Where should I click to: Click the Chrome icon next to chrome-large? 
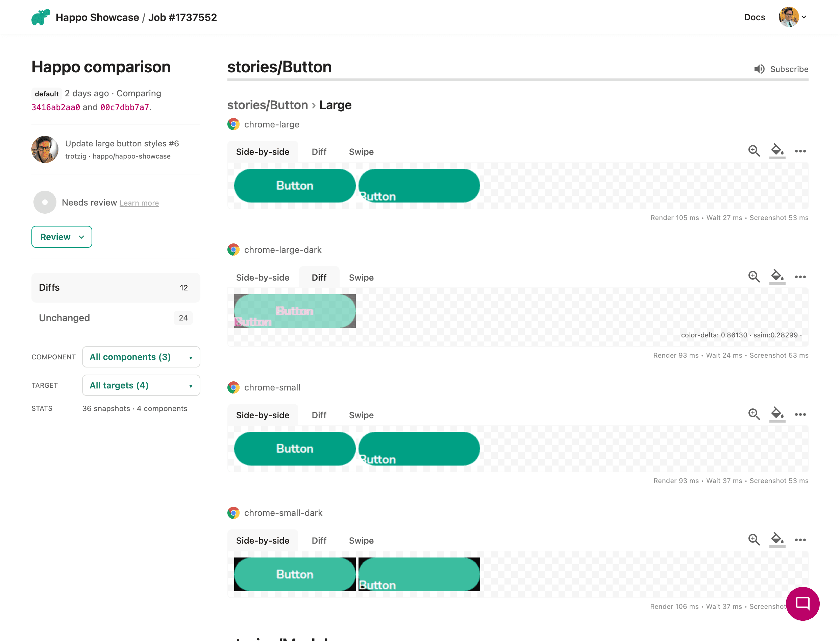click(234, 124)
